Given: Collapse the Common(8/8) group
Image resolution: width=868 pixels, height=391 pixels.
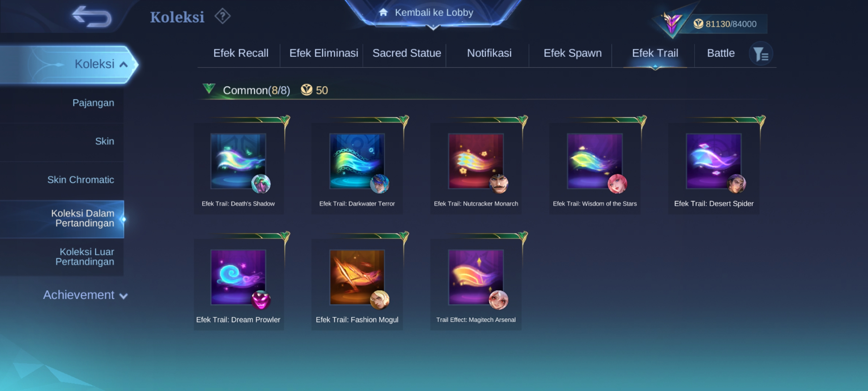Looking at the screenshot, I should click(209, 88).
